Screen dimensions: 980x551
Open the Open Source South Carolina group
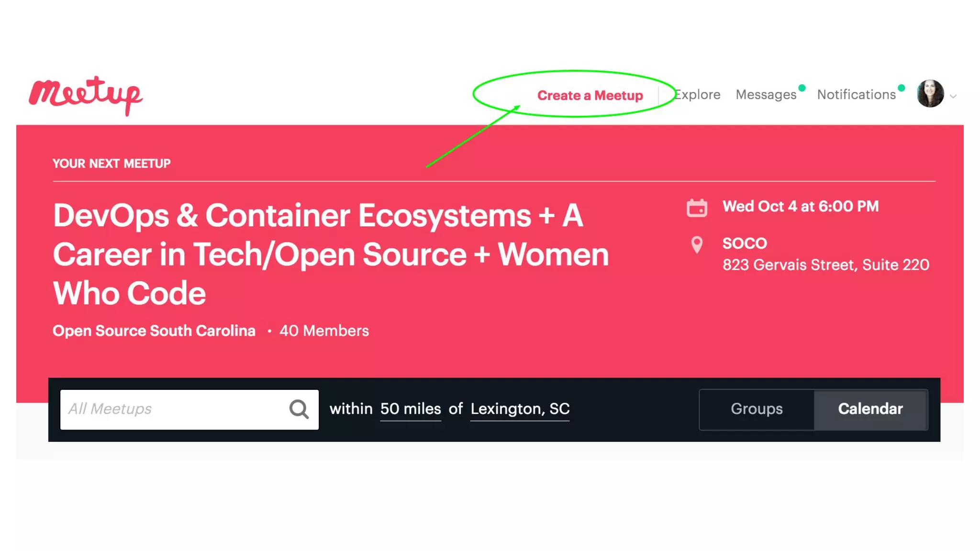tap(154, 331)
